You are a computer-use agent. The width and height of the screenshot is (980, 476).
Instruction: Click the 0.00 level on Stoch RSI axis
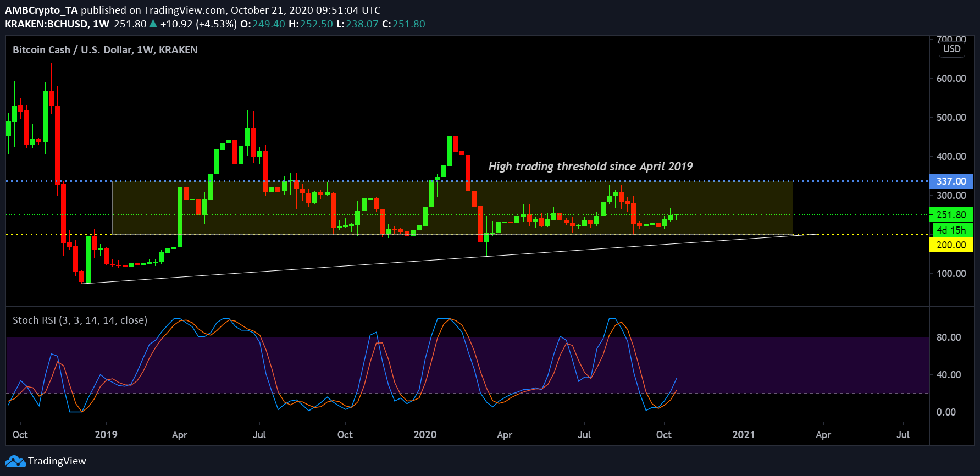[x=946, y=412]
